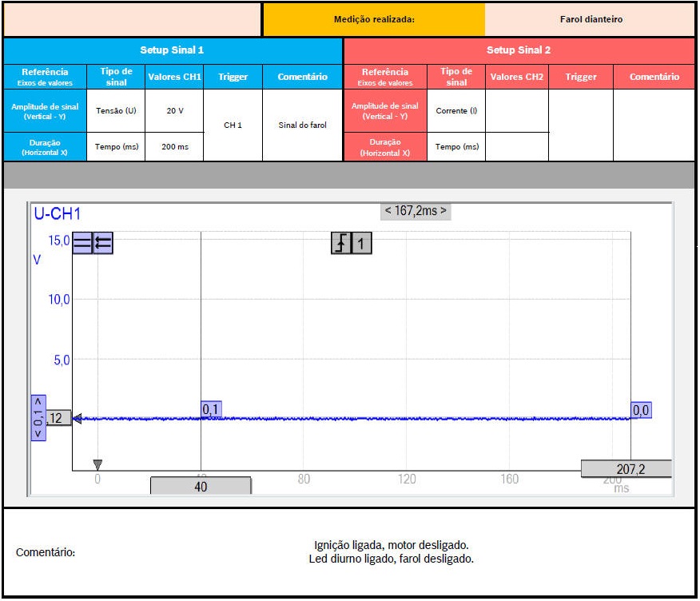This screenshot has width=700, height=601.
Task: Click the 200 ms duration value cell
Action: (x=174, y=147)
